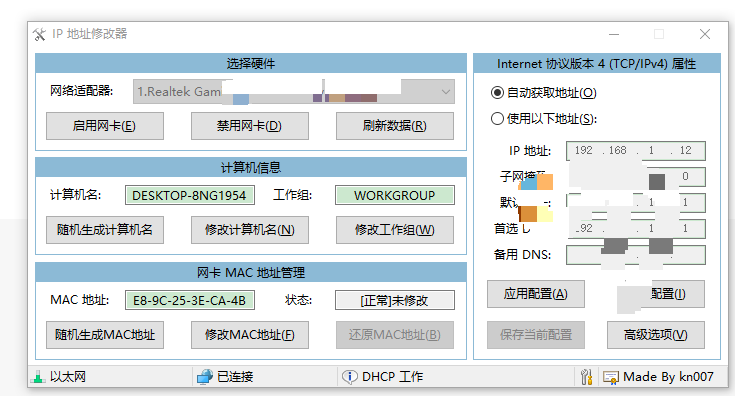The image size is (735, 396).
Task: Click the DHCP status text in status bar
Action: point(393,377)
